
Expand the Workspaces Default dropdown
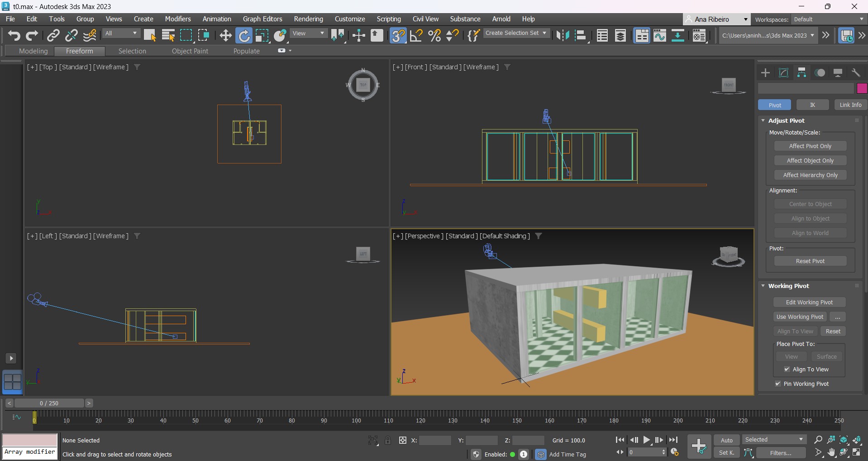pyautogui.click(x=828, y=19)
